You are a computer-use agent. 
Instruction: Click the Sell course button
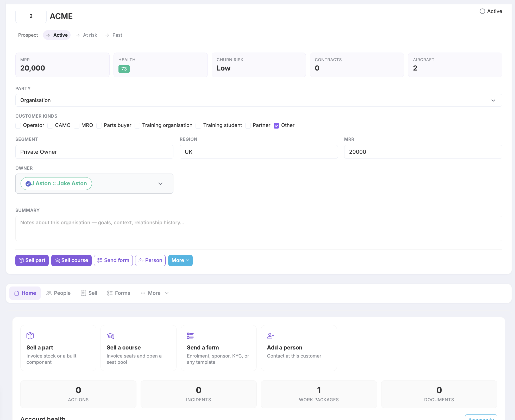[x=71, y=260]
